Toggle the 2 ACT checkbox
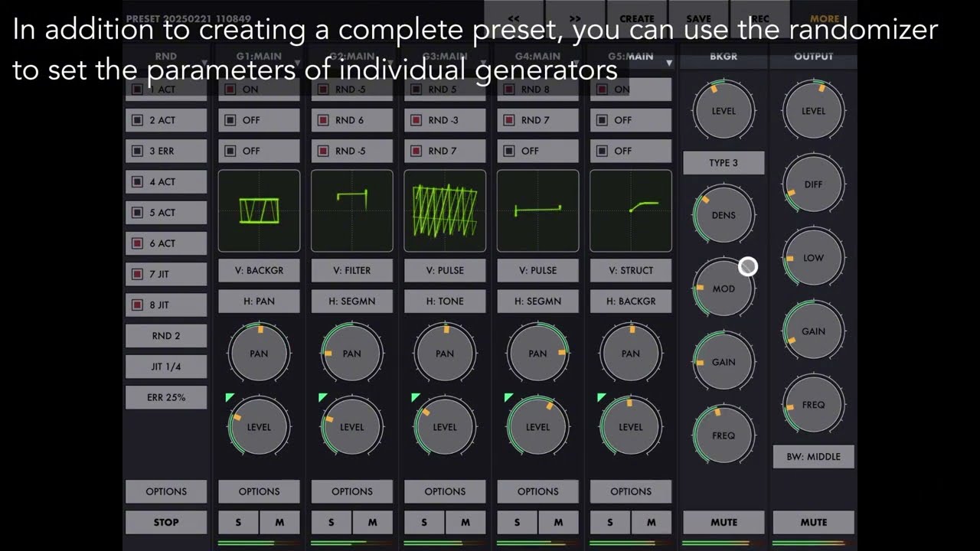This screenshot has width=980, height=551. pyautogui.click(x=138, y=120)
